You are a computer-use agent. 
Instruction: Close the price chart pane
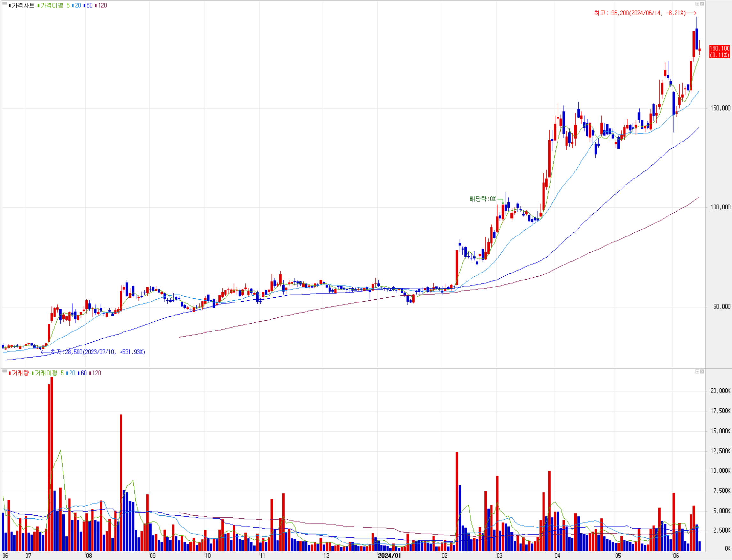pos(702,4)
